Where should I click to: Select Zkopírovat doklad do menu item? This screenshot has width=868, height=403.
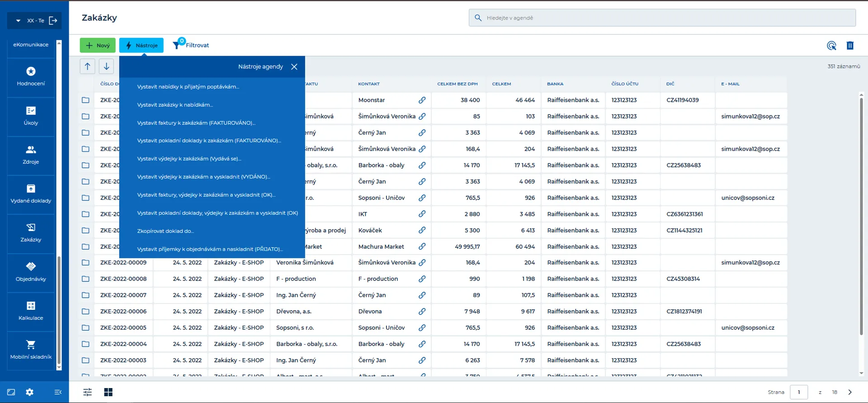pos(165,231)
